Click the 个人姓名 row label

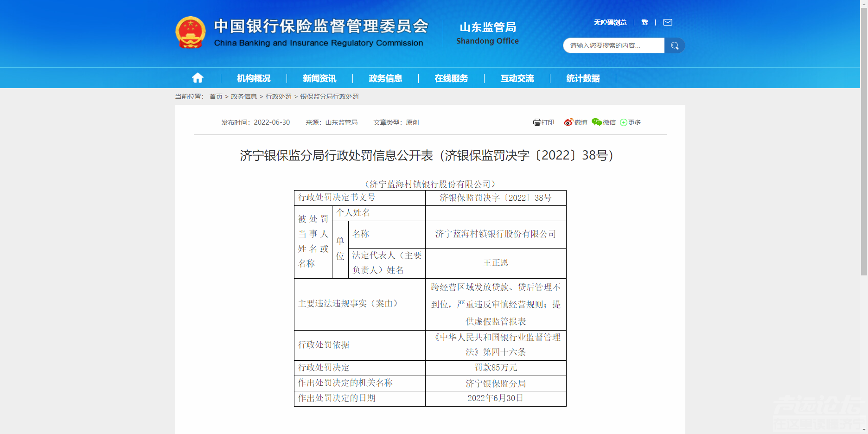(x=353, y=213)
